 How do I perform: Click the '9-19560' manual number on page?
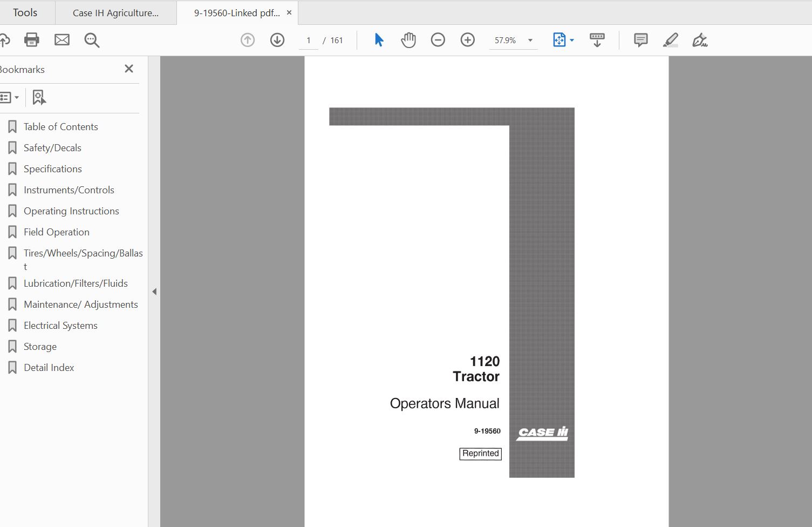pyautogui.click(x=487, y=431)
